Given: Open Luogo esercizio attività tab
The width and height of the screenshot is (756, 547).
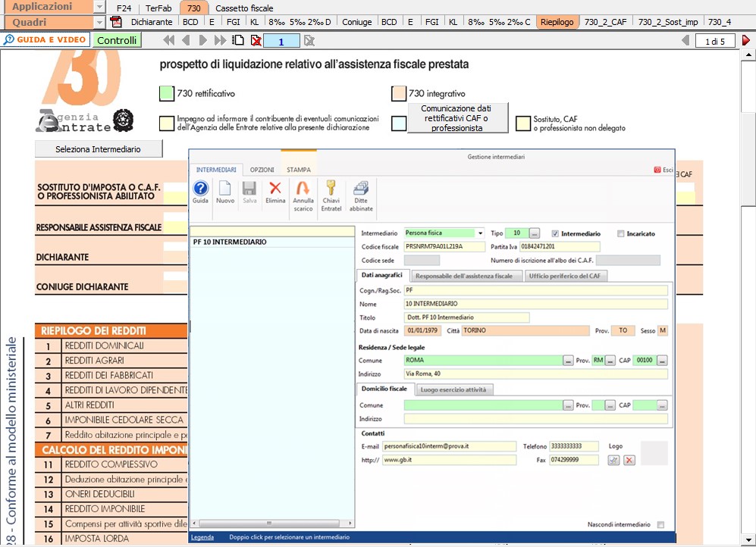Looking at the screenshot, I should coord(453,389).
